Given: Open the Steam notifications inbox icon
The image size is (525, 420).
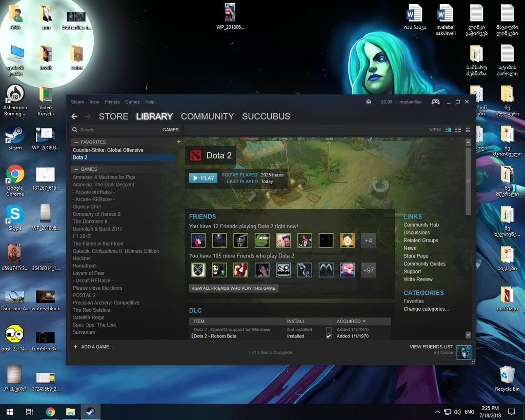Looking at the screenshot, I should (368, 102).
